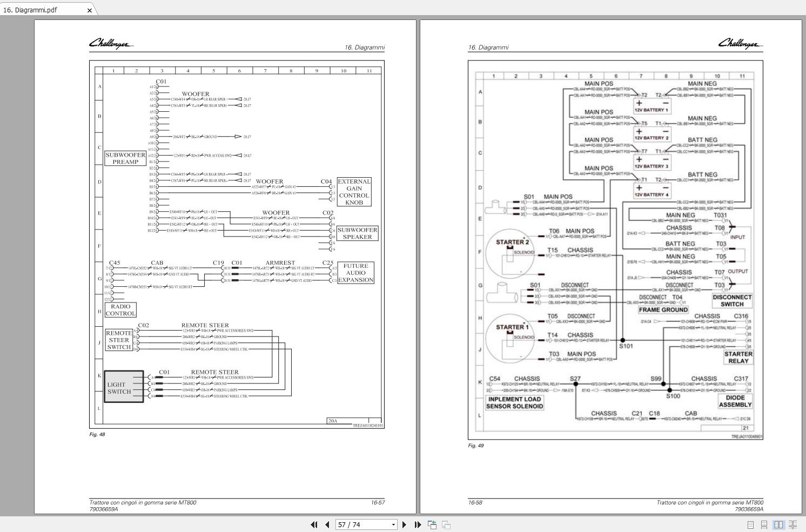The height and width of the screenshot is (532, 806).
Task: Jump to the last page
Action: click(x=418, y=524)
